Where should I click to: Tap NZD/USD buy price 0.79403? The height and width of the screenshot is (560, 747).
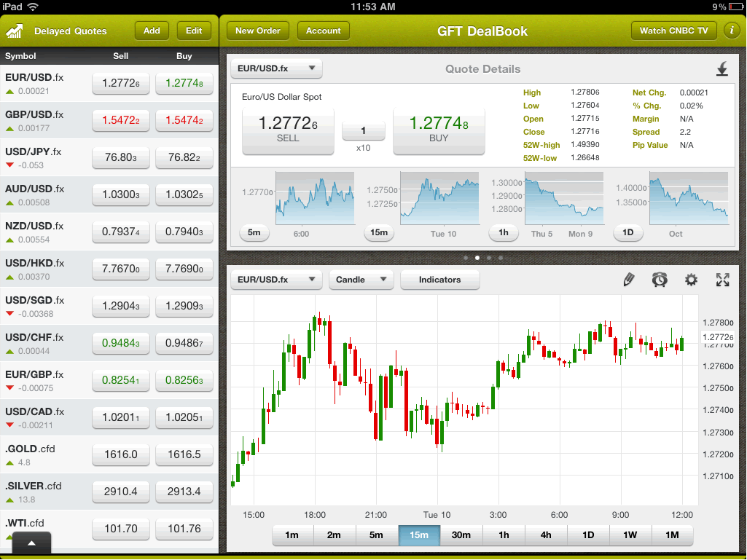(184, 232)
